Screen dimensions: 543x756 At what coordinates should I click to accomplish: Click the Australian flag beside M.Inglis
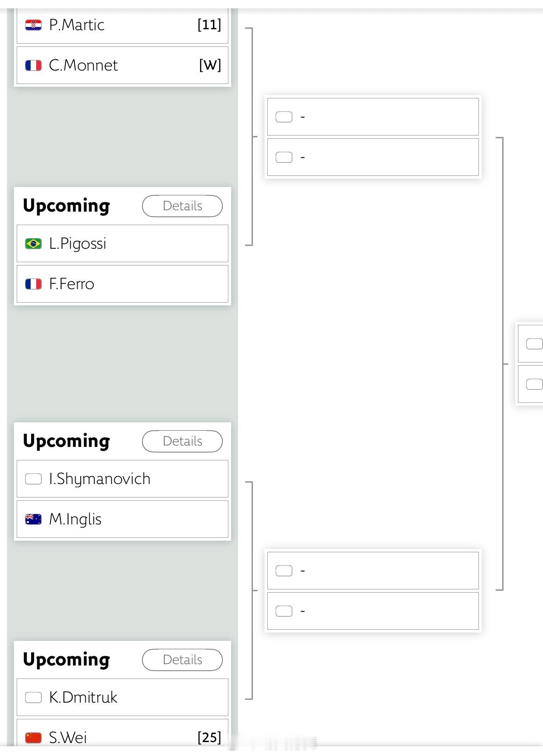tap(33, 519)
